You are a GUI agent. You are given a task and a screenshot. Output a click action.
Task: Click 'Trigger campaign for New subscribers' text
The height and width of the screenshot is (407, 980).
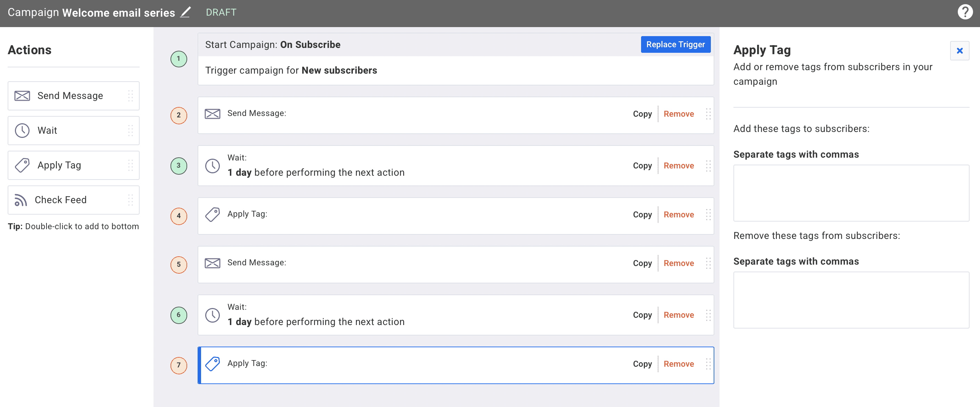[291, 70]
